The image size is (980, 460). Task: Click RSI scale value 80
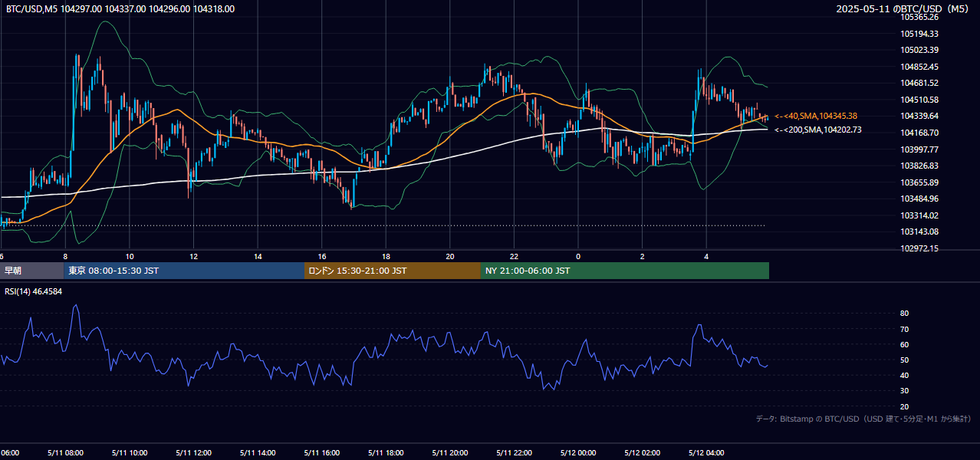904,314
